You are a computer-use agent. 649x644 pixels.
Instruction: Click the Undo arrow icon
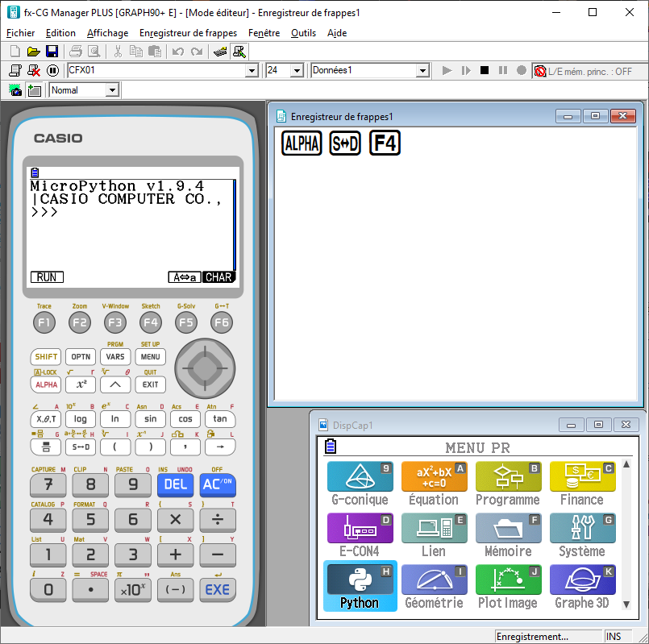[x=178, y=52]
